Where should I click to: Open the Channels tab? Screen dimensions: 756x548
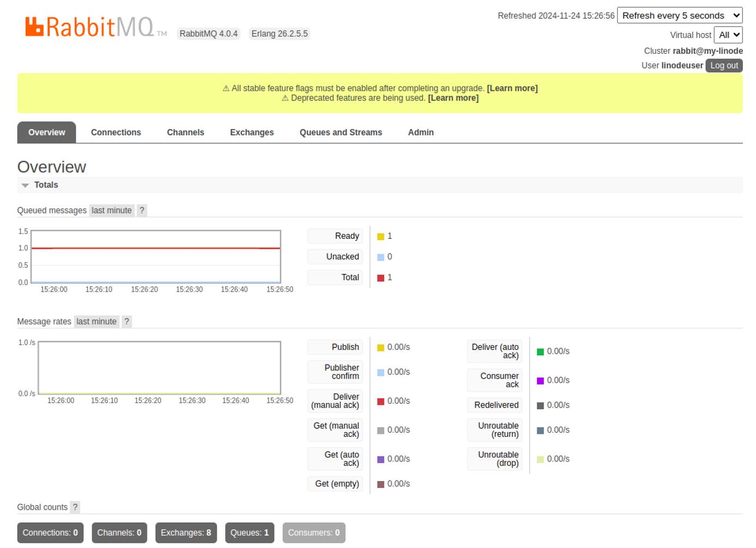[186, 132]
